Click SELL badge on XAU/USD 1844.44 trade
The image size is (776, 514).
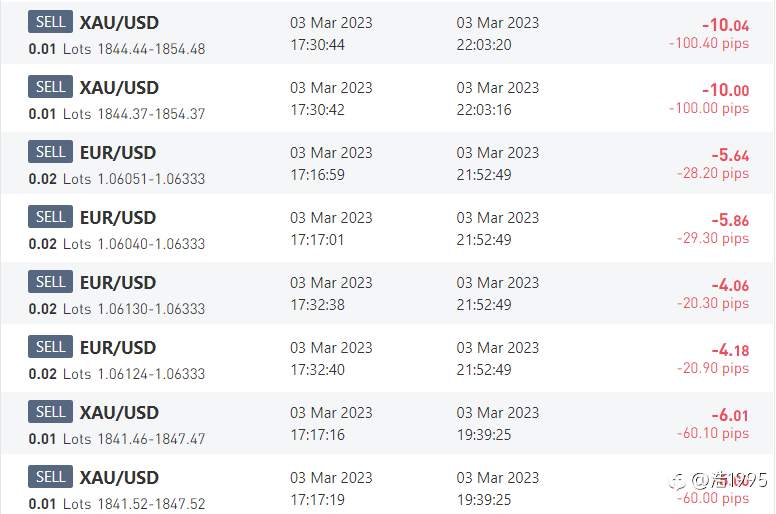coord(50,22)
